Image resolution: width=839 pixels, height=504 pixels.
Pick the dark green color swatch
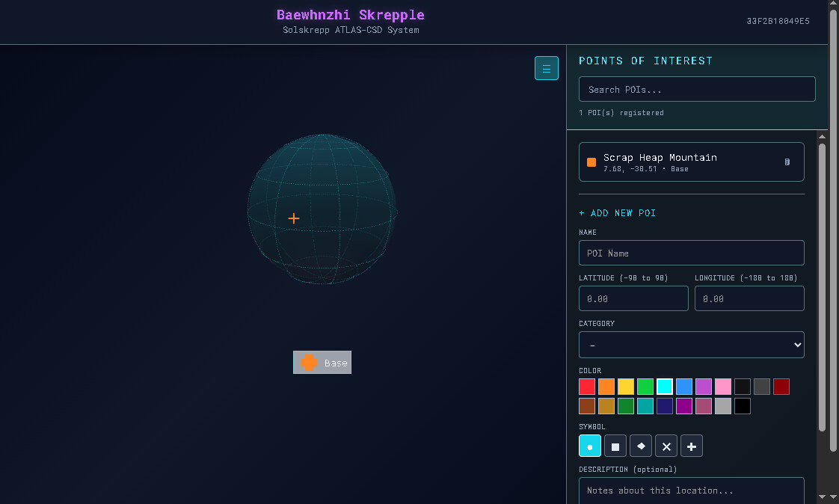(x=625, y=406)
